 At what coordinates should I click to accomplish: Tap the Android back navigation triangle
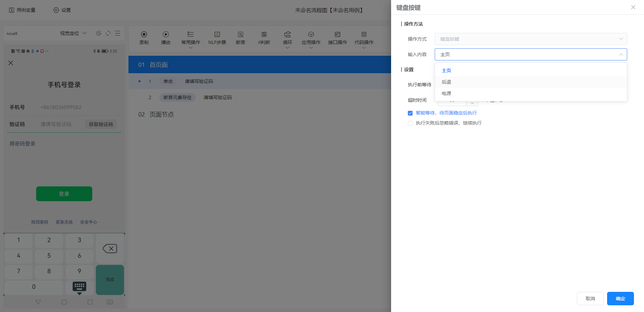tap(38, 302)
